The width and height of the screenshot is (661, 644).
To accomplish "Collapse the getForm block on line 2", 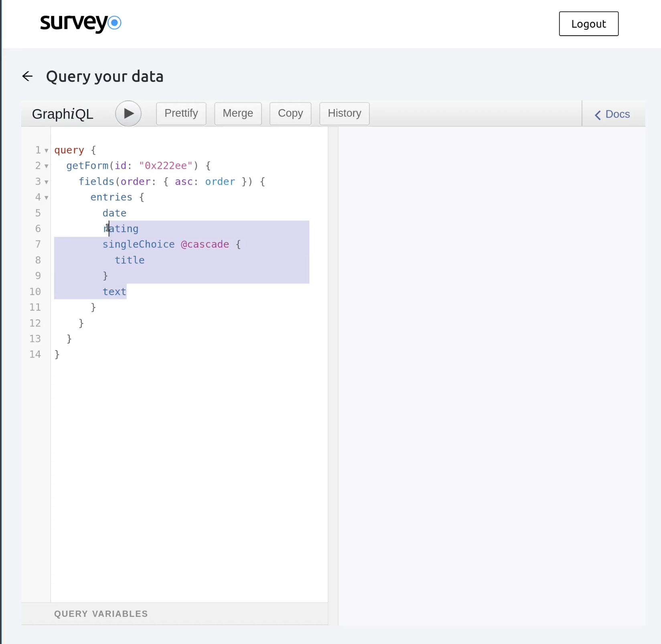I will tap(46, 166).
